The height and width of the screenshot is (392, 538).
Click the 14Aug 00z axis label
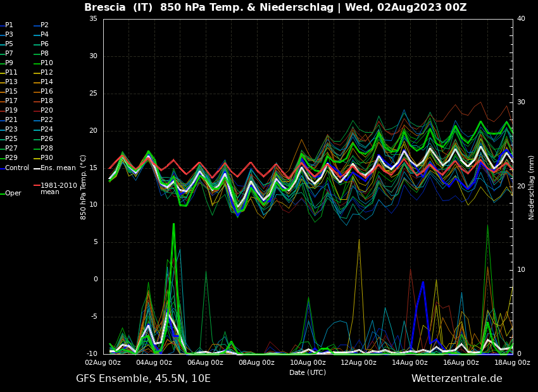pos(410,362)
